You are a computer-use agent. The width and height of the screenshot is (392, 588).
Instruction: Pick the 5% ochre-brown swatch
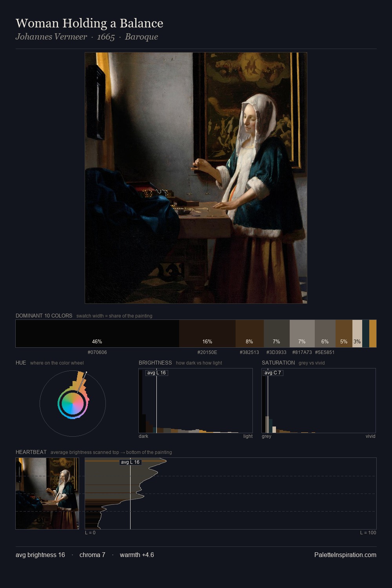point(344,334)
